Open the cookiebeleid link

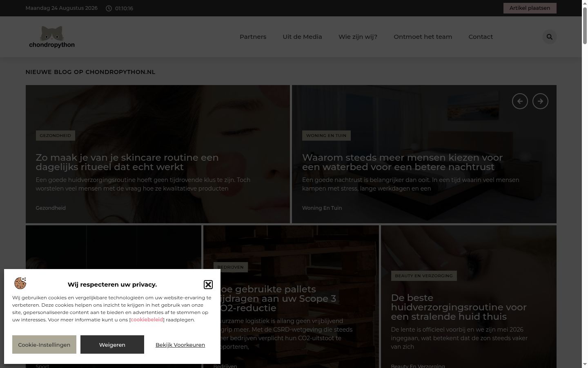tap(147, 320)
